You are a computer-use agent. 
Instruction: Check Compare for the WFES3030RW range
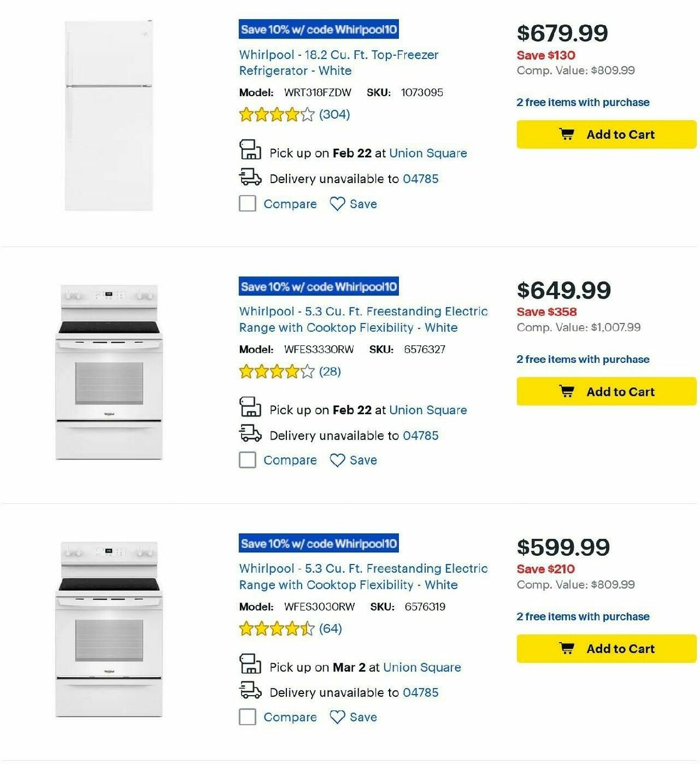click(x=247, y=717)
